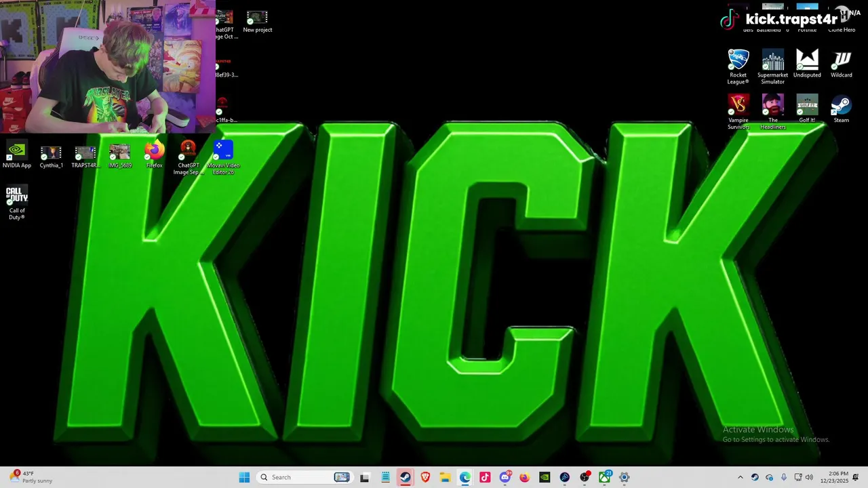Open The Headliners desktop shortcut
This screenshot has width=868, height=488.
(772, 112)
